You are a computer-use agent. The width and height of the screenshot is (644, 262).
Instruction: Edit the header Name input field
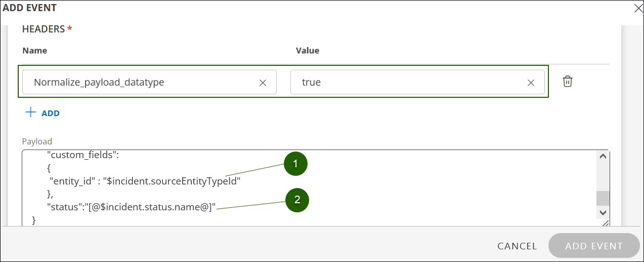pos(149,82)
